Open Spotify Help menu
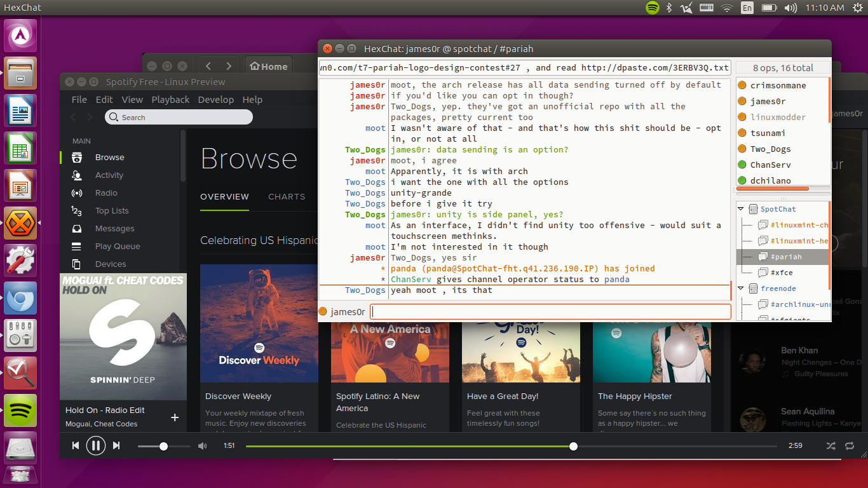868x488 pixels. pyautogui.click(x=252, y=100)
